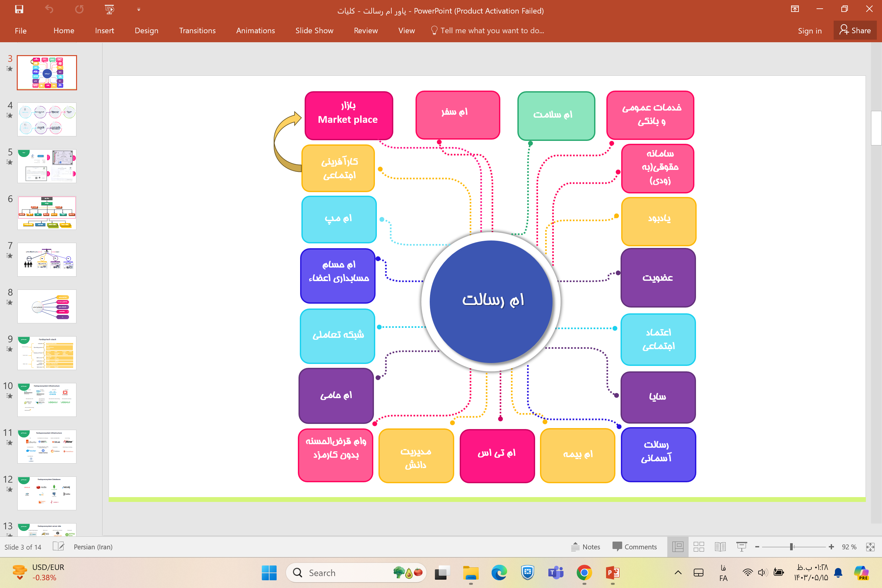Click the Save icon in the toolbar

(19, 10)
